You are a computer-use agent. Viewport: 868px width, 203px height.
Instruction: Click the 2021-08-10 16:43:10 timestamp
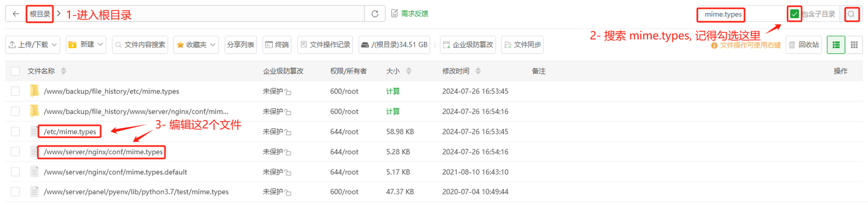click(x=475, y=172)
